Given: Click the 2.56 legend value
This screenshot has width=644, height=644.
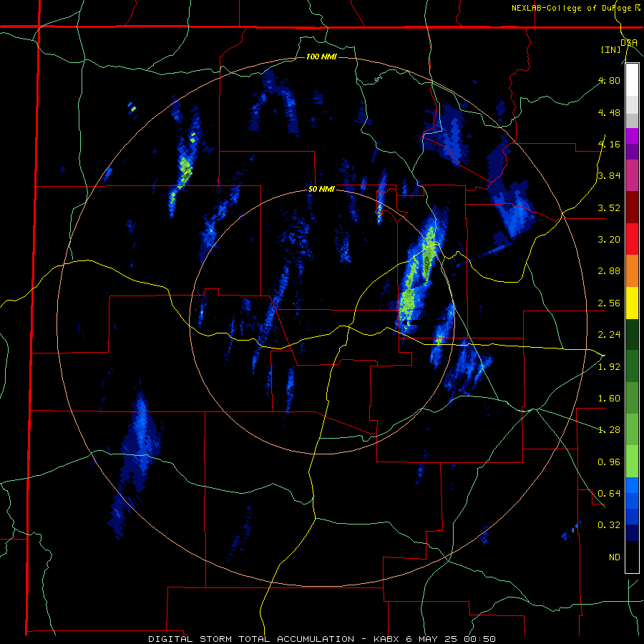Looking at the screenshot, I should (609, 303).
